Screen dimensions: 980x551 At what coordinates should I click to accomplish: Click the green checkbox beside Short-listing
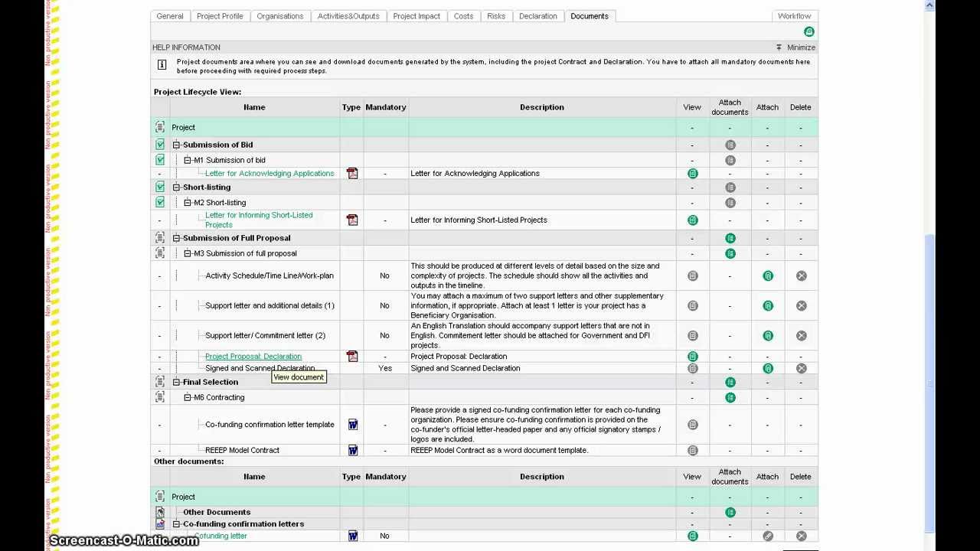tap(160, 187)
